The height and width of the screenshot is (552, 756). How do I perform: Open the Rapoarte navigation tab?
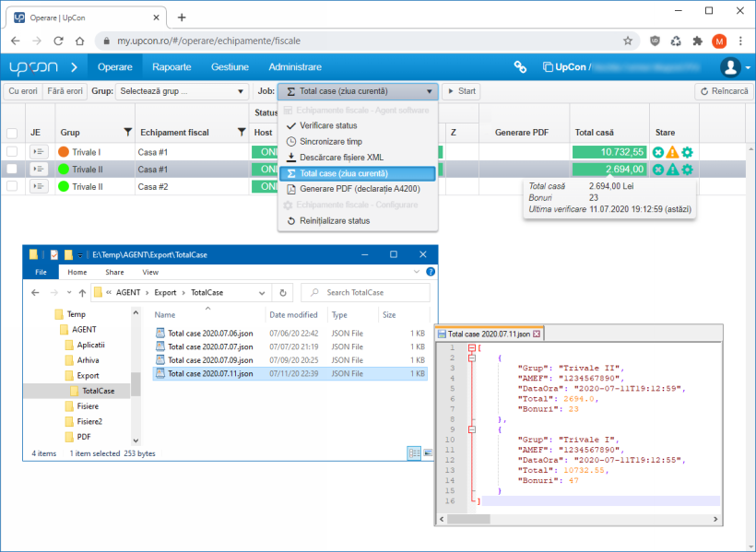click(171, 67)
